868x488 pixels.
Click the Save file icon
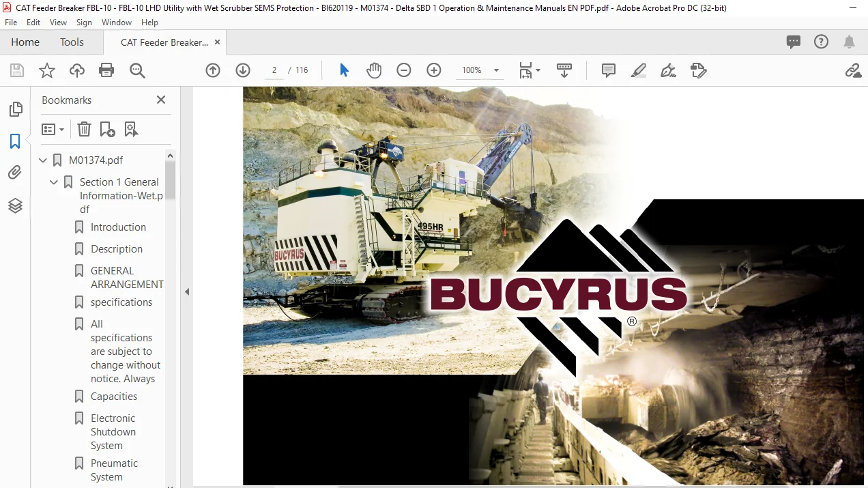pos(17,70)
